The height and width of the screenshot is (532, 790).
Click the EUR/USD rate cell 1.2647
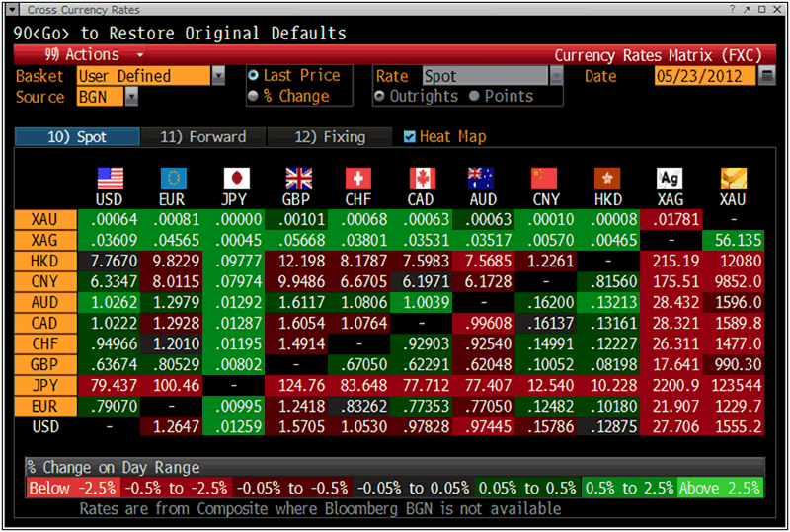[172, 426]
